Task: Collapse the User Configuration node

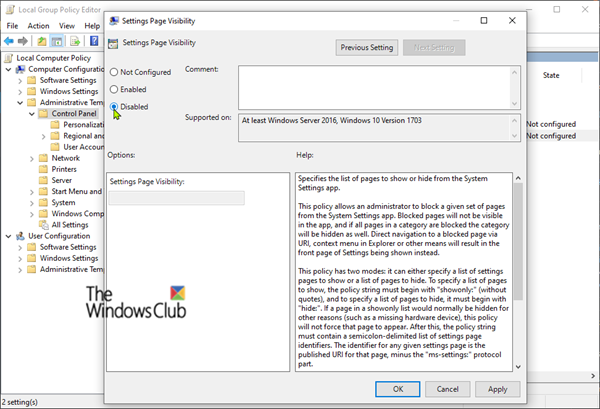Action: tap(8, 236)
